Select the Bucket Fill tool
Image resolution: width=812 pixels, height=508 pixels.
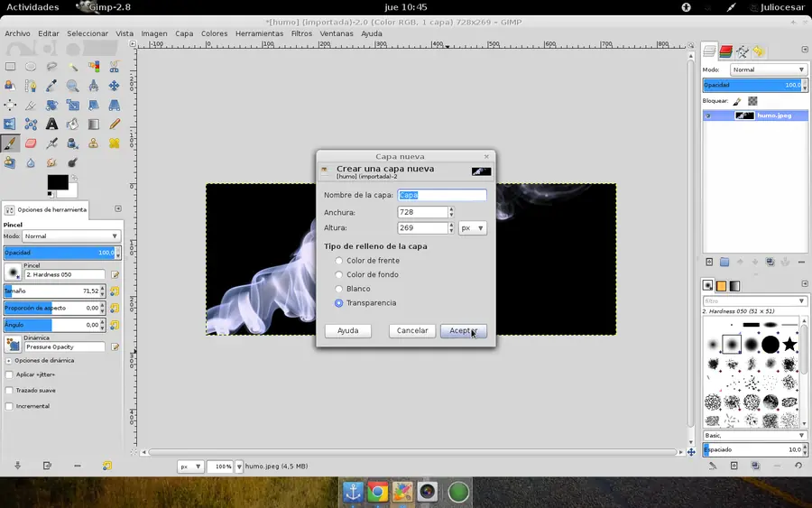click(72, 125)
